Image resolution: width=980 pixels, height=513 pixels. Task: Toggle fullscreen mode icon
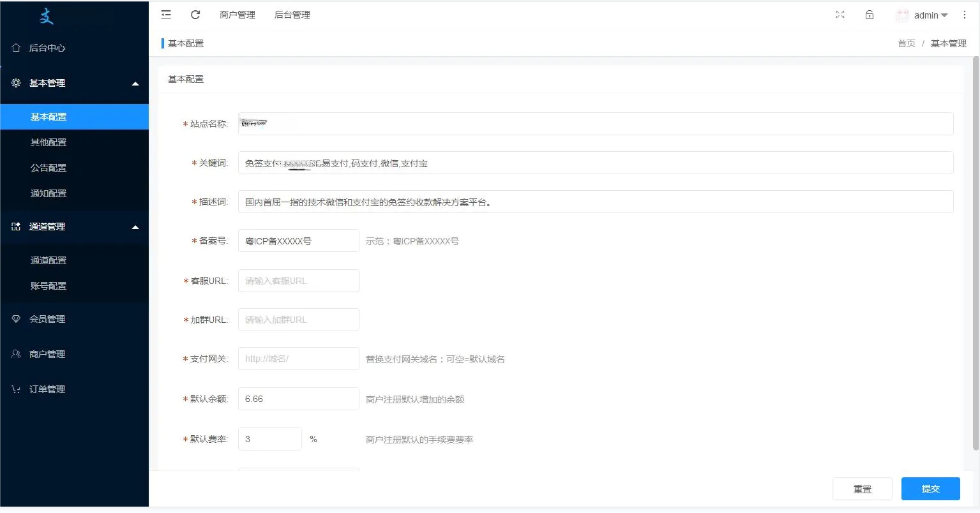point(840,15)
